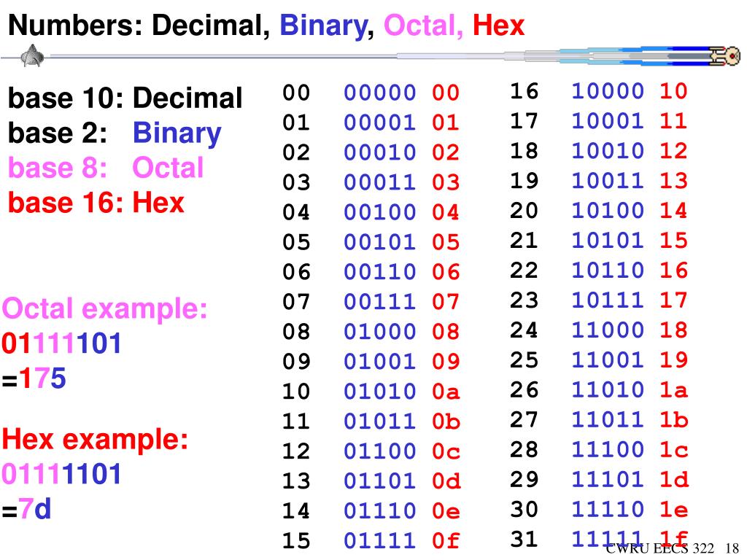The width and height of the screenshot is (747, 560).
Task: Click binary value 00101 in the table
Action: pos(379,242)
